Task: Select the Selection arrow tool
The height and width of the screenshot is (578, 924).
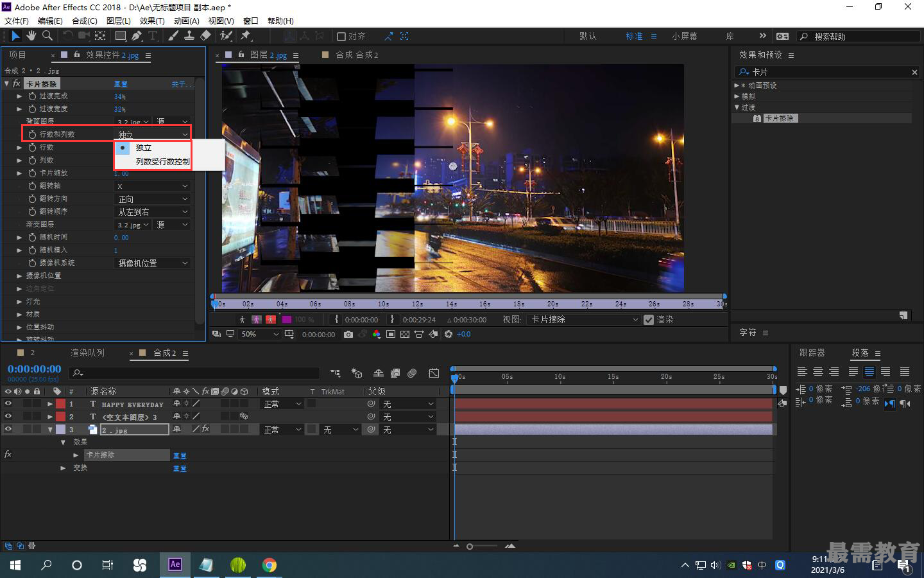Action: click(15, 36)
